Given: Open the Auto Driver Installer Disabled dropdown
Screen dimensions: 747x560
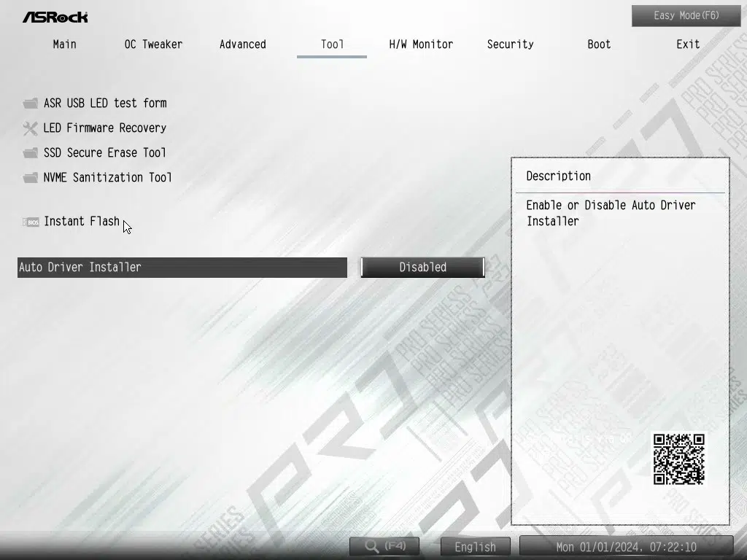Looking at the screenshot, I should (x=422, y=268).
